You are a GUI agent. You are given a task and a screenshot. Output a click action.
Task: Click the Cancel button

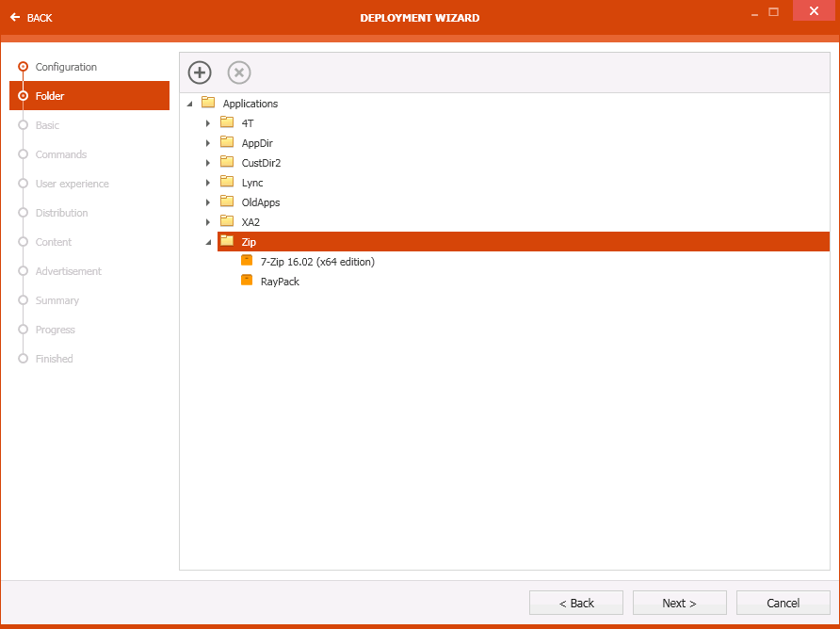click(x=783, y=603)
